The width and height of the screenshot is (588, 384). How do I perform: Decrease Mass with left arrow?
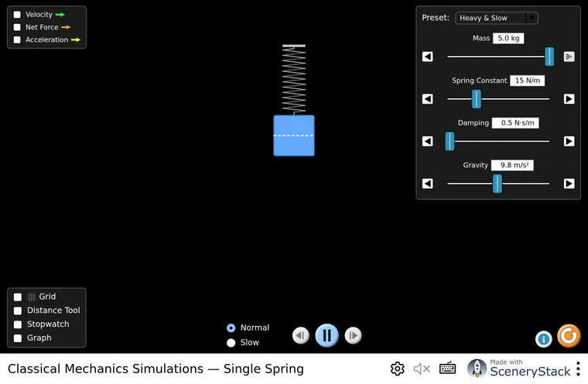click(428, 57)
